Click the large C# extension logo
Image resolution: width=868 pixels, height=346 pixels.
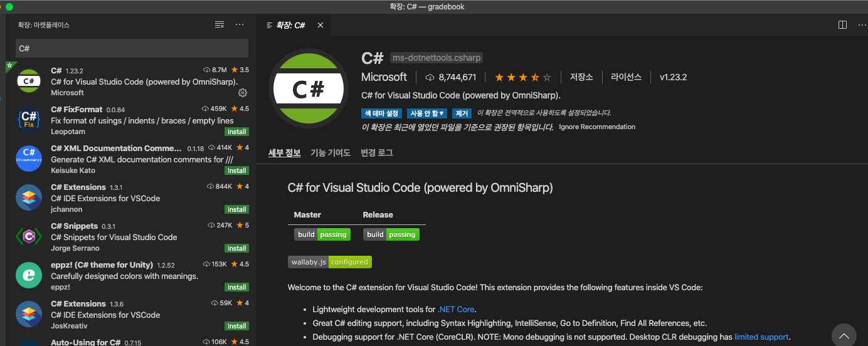pos(309,88)
